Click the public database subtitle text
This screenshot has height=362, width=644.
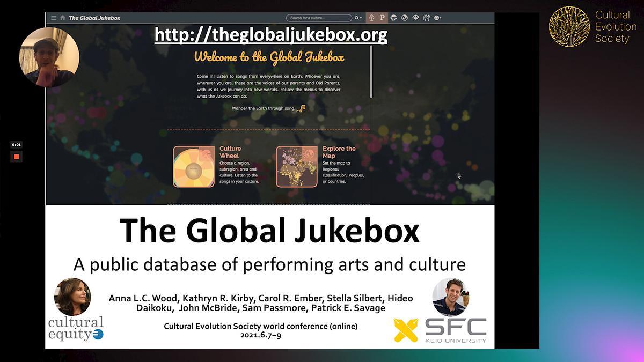click(269, 264)
